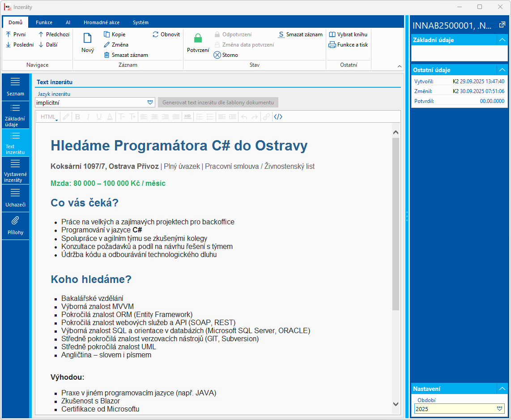Open the Uchazeči sidebar page
Viewport: 511px width, 420px height.
15,198
